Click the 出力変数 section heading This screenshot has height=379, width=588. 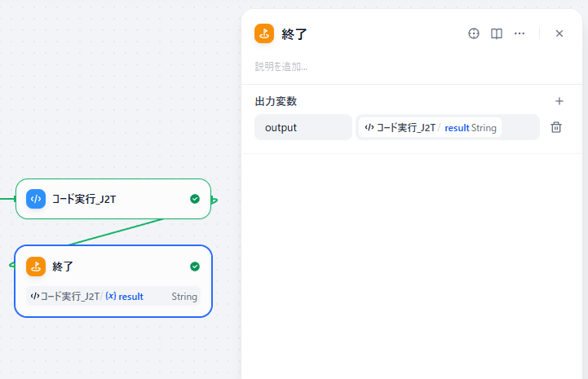[x=276, y=101]
